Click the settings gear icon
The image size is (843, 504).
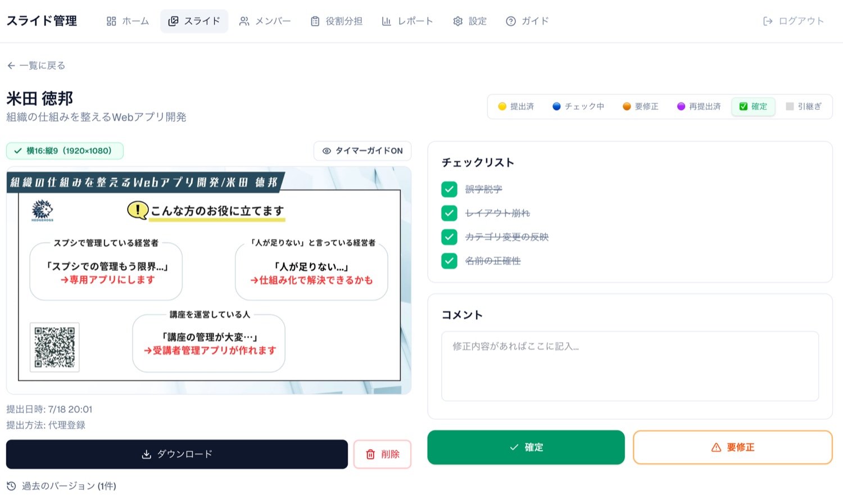point(457,21)
